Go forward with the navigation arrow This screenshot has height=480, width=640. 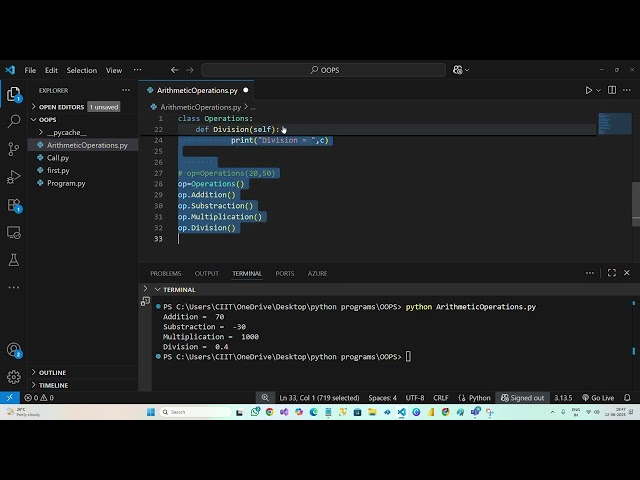tap(190, 70)
